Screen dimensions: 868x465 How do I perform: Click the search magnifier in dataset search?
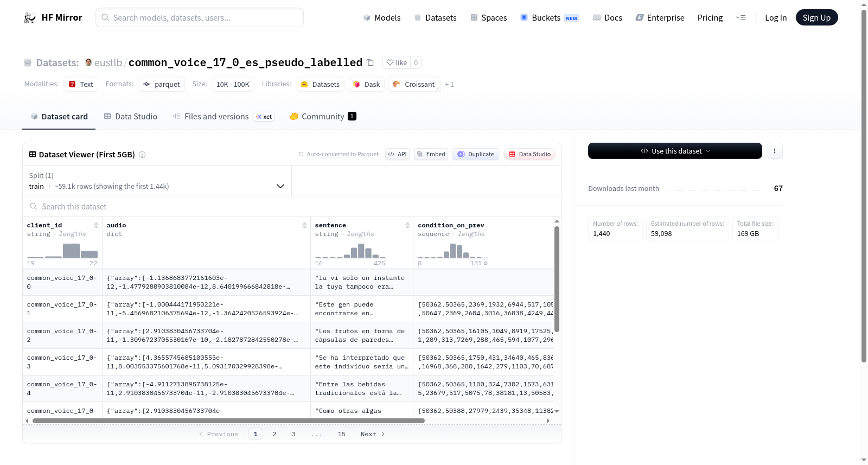point(34,207)
